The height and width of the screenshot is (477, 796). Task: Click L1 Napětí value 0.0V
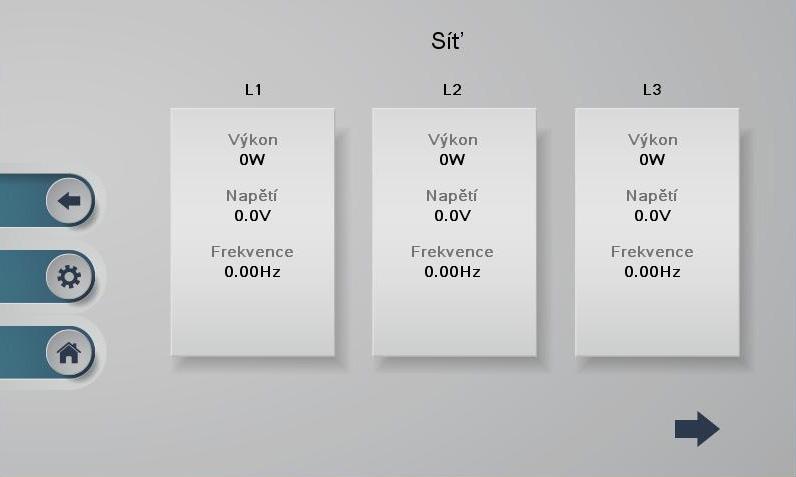(252, 216)
